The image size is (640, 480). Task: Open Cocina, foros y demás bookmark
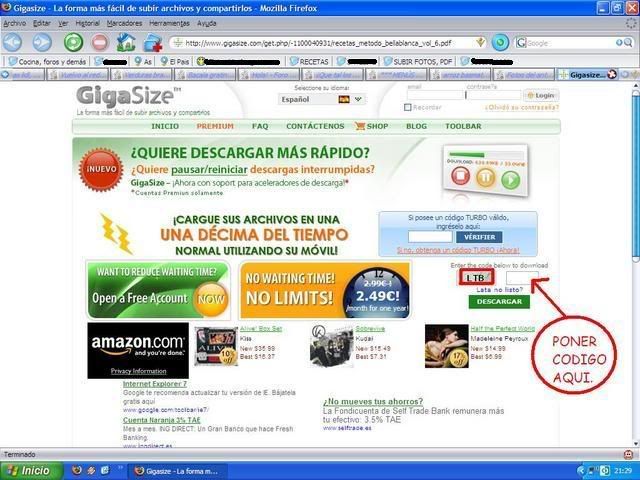pos(47,62)
